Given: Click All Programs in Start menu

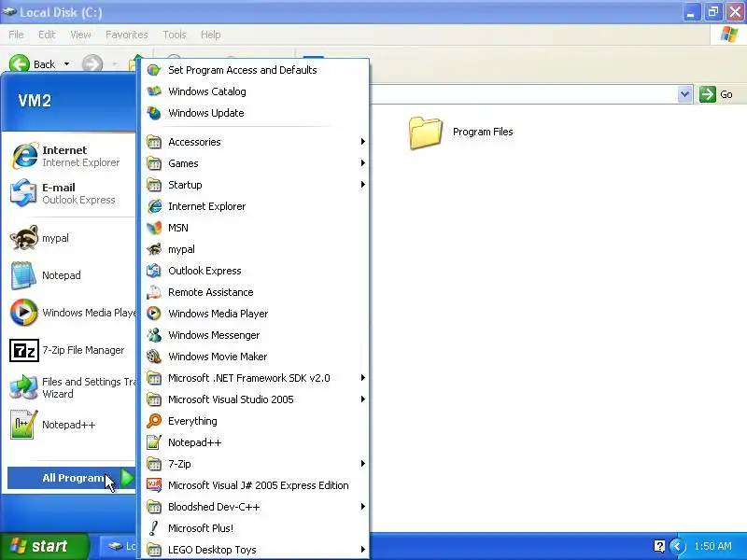Looking at the screenshot, I should (x=72, y=478).
